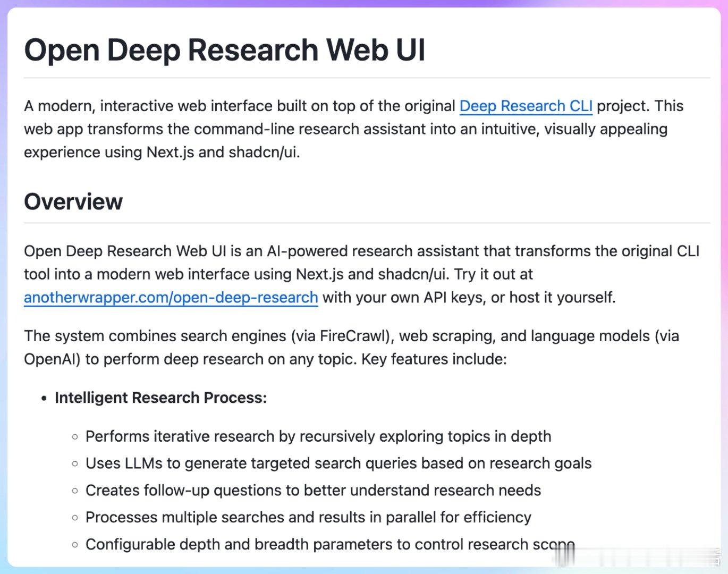
Task: Click the paragraph starting 'Open Deep Research Web UI is an AI-powered'
Action: [x=361, y=274]
